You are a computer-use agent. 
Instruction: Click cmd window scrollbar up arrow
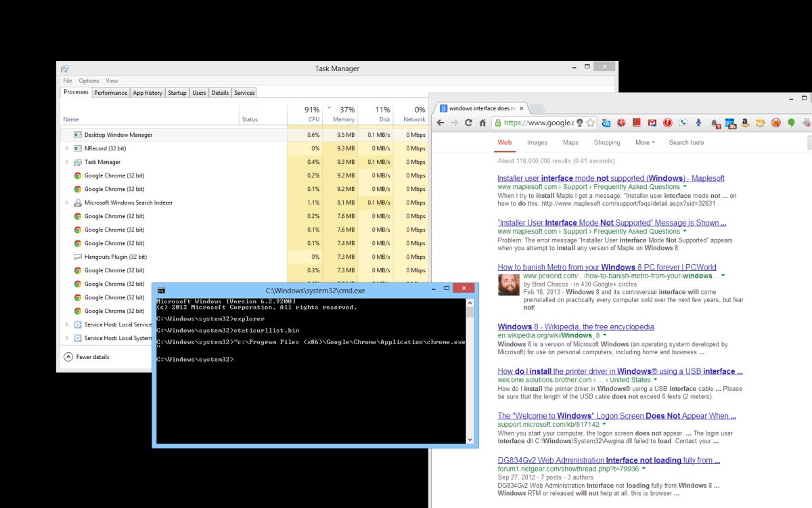[x=470, y=303]
